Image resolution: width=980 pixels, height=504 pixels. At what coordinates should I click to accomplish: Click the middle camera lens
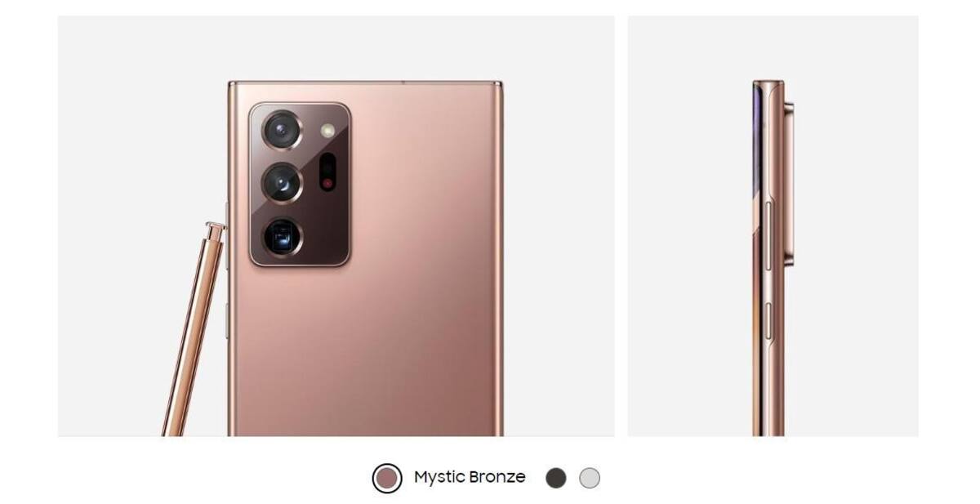(x=283, y=183)
